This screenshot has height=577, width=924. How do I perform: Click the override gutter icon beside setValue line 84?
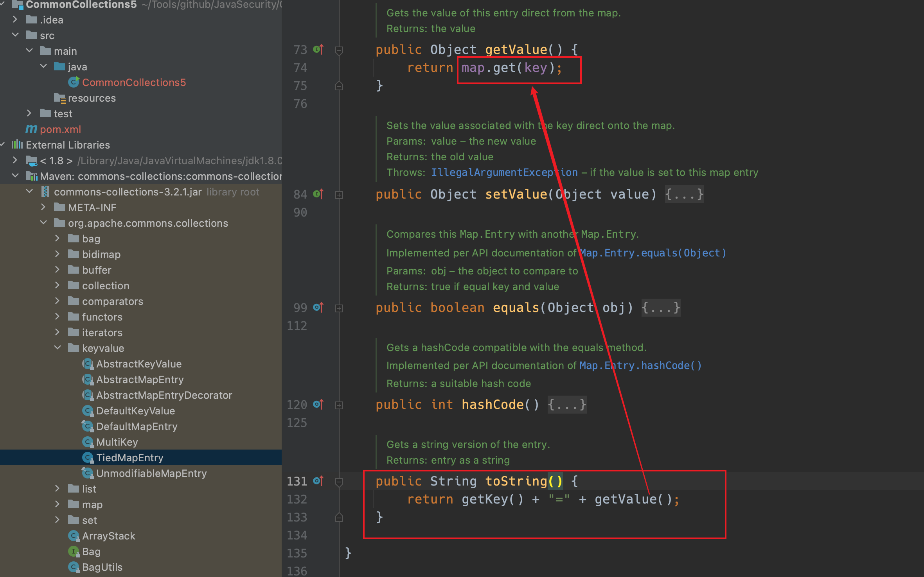click(318, 194)
